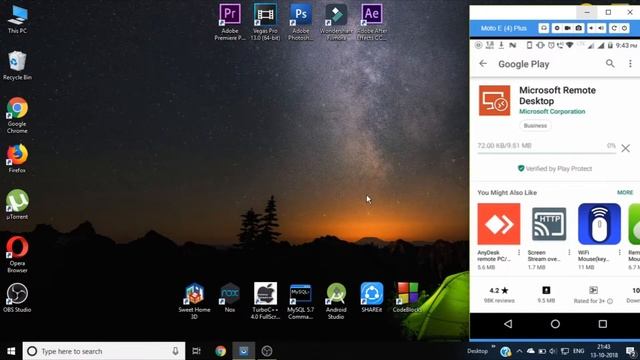Click the system tray volume speaker icon
The height and width of the screenshot is (360, 640).
point(553,351)
